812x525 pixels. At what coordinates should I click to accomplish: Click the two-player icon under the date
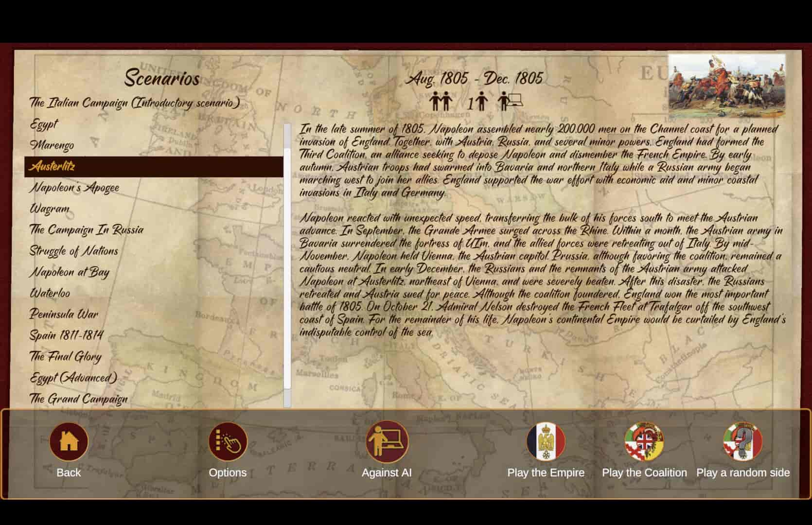[441, 102]
